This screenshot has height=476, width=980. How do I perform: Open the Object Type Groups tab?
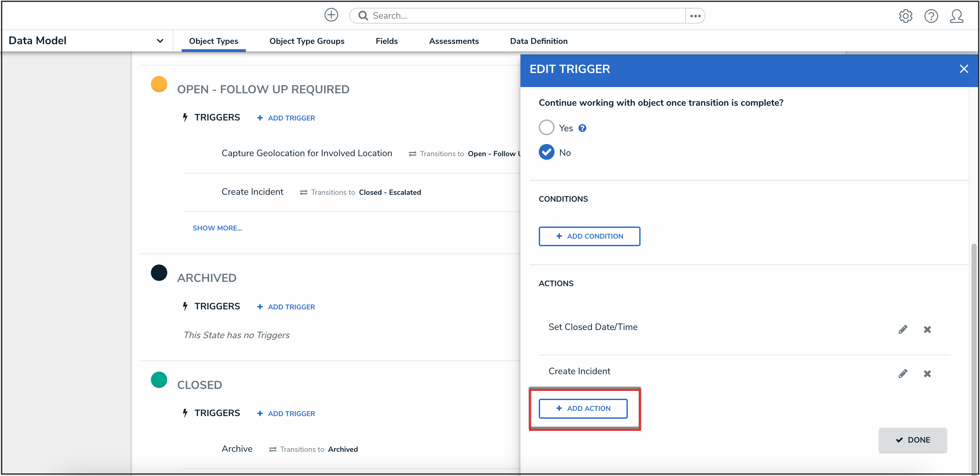click(x=307, y=41)
